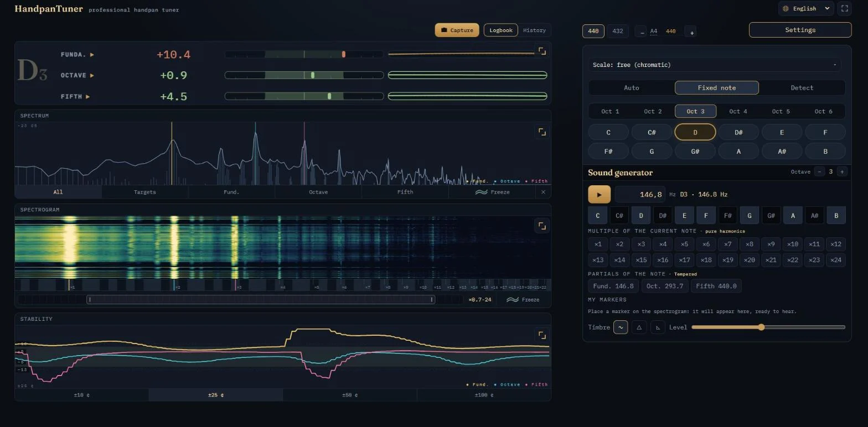The image size is (868, 427).
Task: Expand the tuner readout panel
Action: 542,51
